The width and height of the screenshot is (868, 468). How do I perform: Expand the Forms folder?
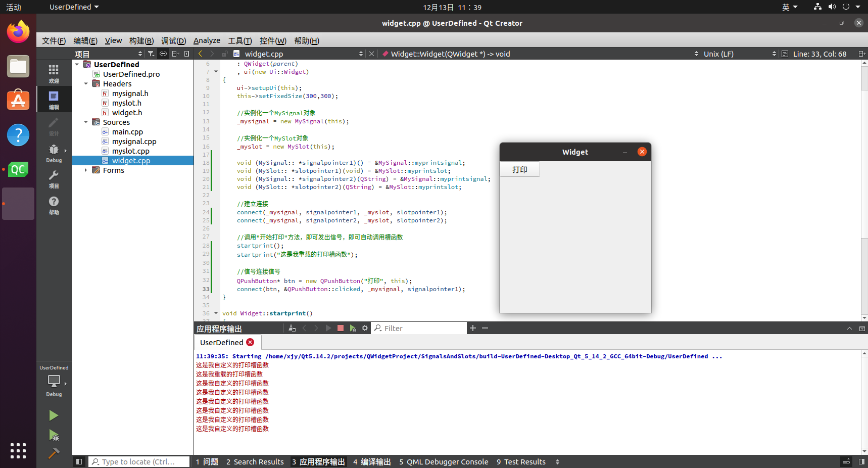tap(85, 170)
